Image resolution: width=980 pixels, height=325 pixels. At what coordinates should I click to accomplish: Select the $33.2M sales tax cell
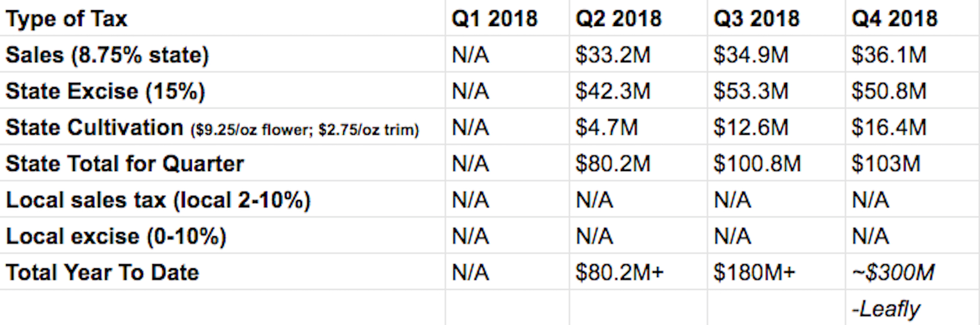613,55
